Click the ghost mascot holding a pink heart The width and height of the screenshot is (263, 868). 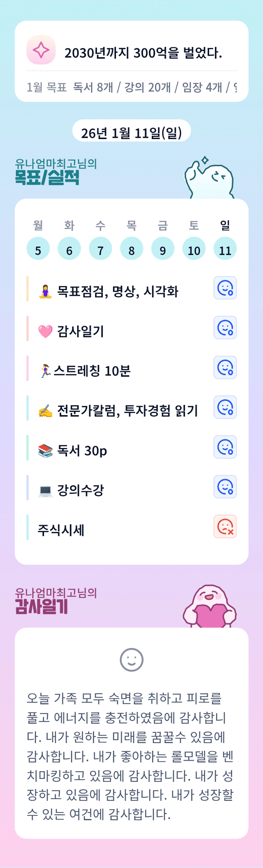[x=210, y=607]
